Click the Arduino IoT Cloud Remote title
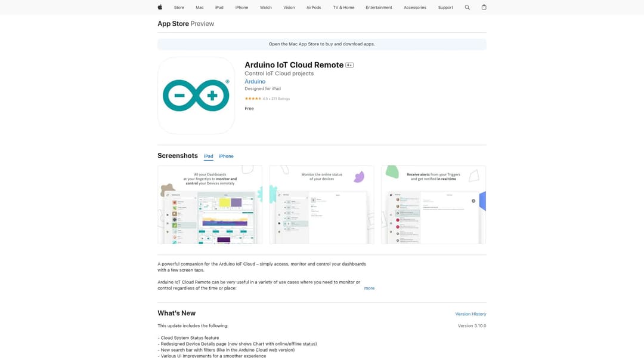Viewport: 644px width, 363px height. click(x=294, y=65)
